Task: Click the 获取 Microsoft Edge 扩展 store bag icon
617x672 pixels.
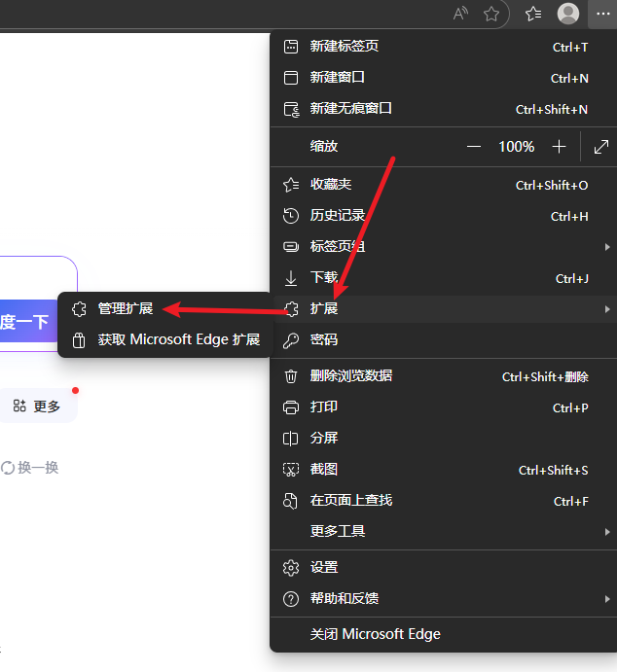Action: tap(79, 340)
